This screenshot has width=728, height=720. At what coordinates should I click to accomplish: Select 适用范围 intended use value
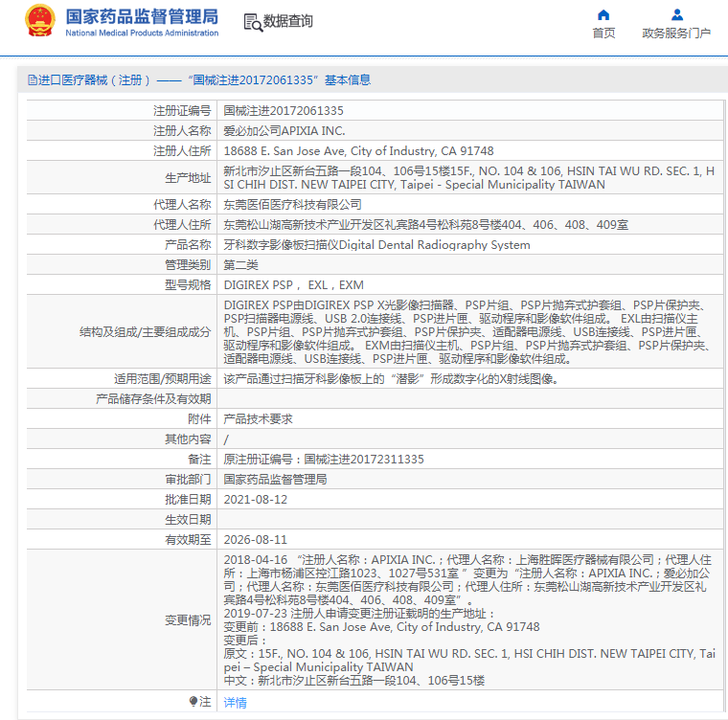click(392, 379)
